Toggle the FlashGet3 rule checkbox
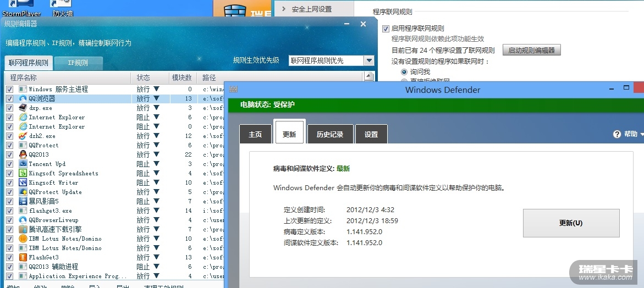 [x=10, y=257]
